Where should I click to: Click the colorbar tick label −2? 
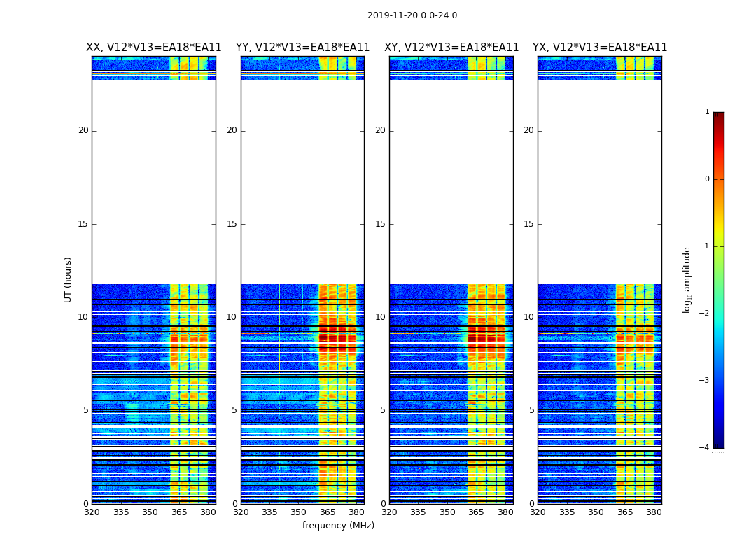[704, 313]
